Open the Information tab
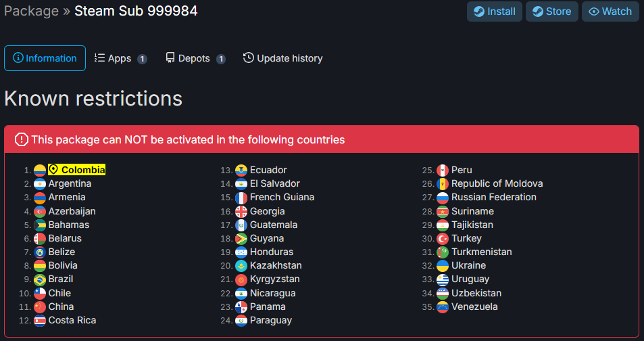Screen dimensions: 644x341 pos(45,58)
